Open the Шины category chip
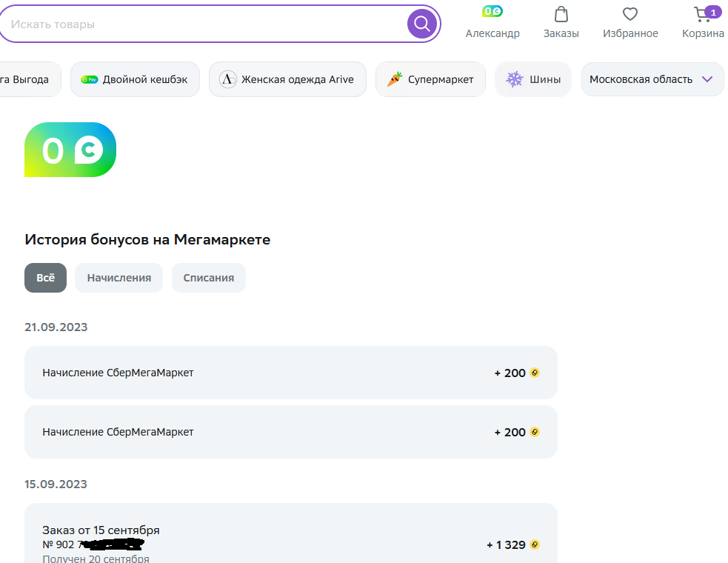This screenshot has width=728, height=563. [532, 79]
